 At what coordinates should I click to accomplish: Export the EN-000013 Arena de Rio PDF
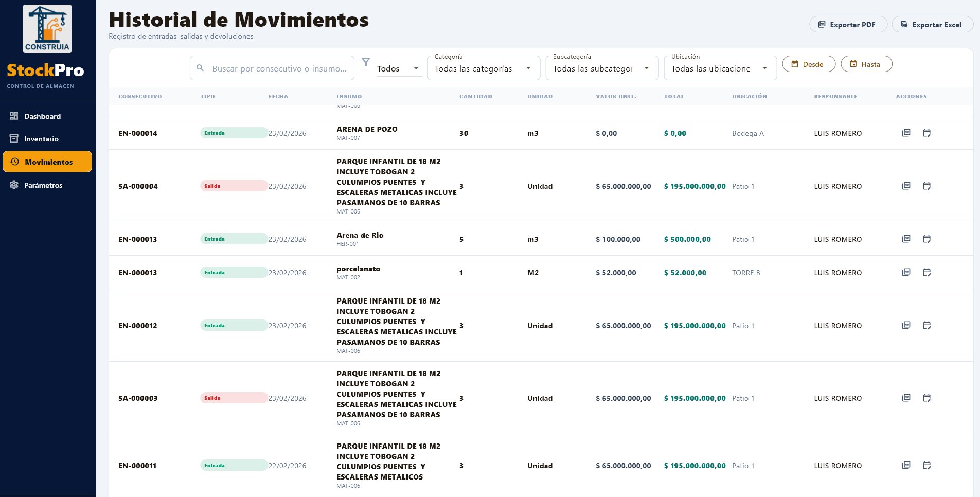(x=906, y=239)
